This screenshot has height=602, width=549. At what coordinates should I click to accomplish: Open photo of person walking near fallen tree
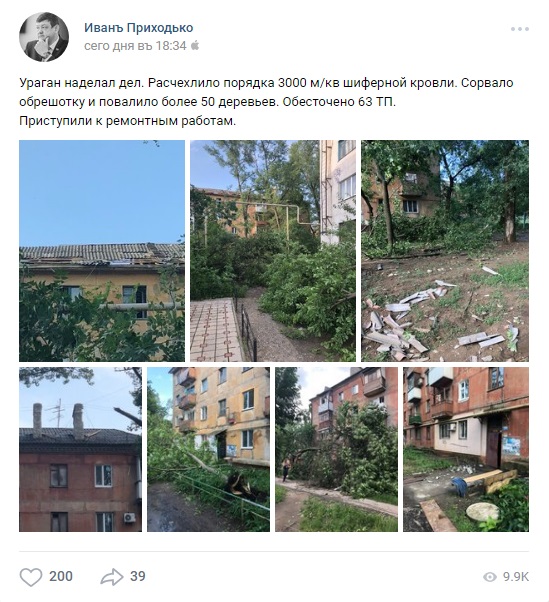(336, 449)
